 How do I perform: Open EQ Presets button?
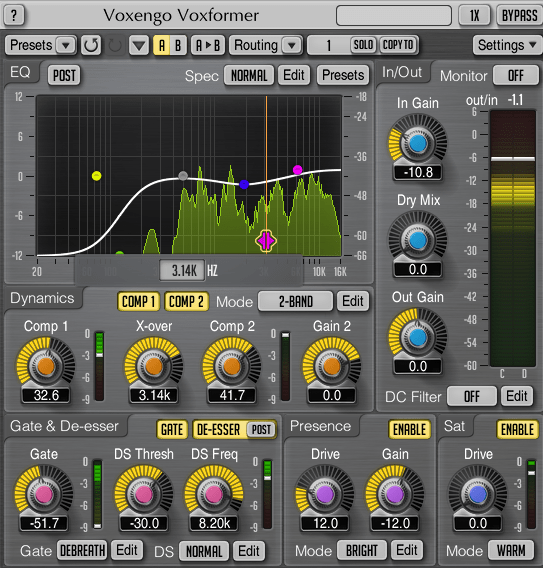point(343,75)
